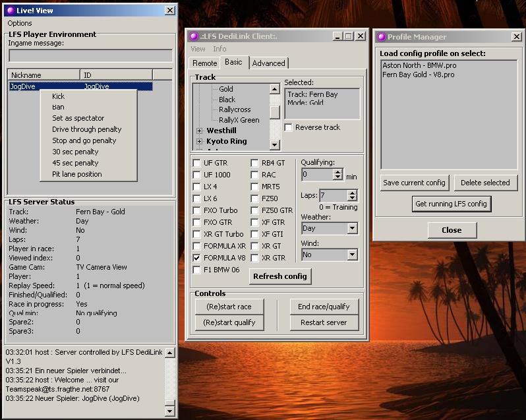Increase Laps count with up arrow
Viewport: 526px width, 420px height.
click(x=352, y=193)
